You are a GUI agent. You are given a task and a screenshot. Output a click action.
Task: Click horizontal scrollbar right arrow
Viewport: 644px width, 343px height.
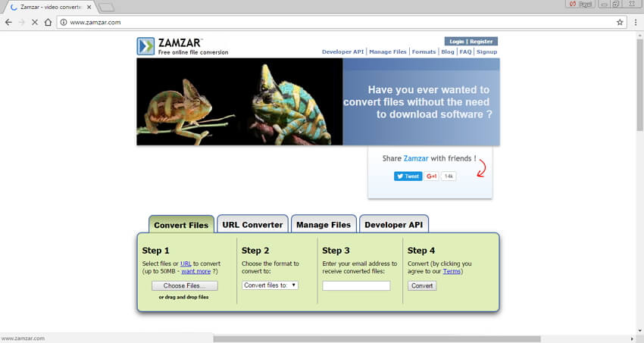point(632,339)
